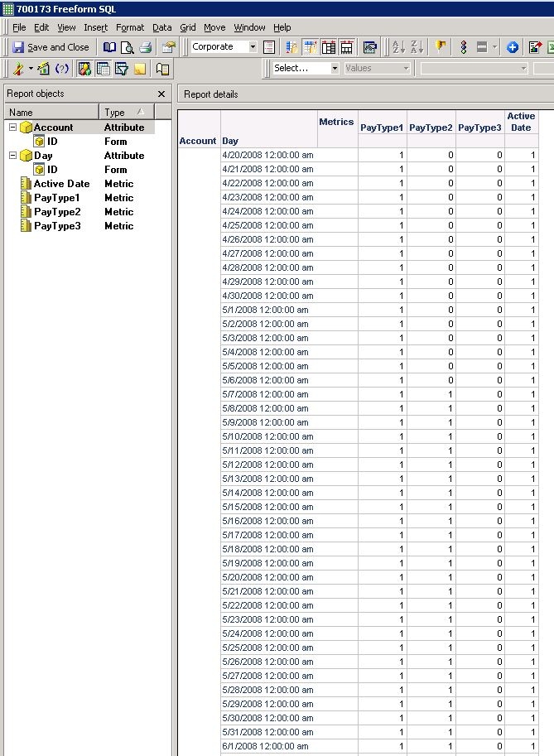554x756 pixels.
Task: Toggle the grid pane view icon
Action: pos(104,69)
